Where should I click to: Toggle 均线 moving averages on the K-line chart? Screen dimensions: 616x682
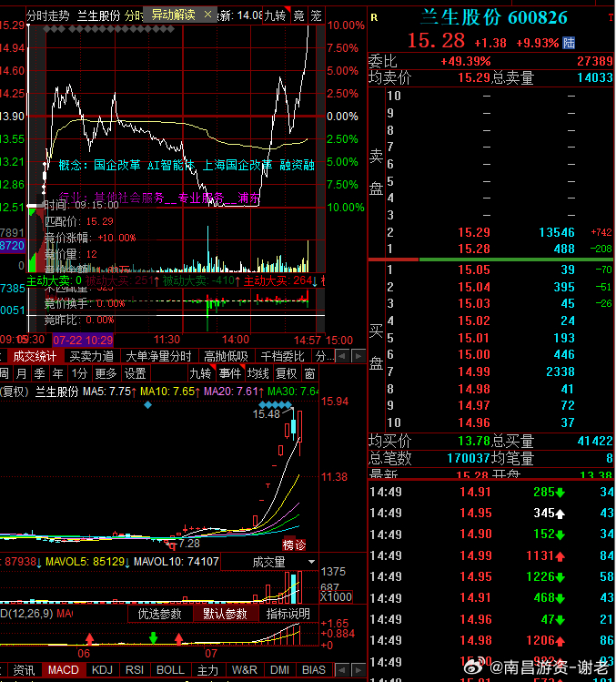tap(258, 373)
